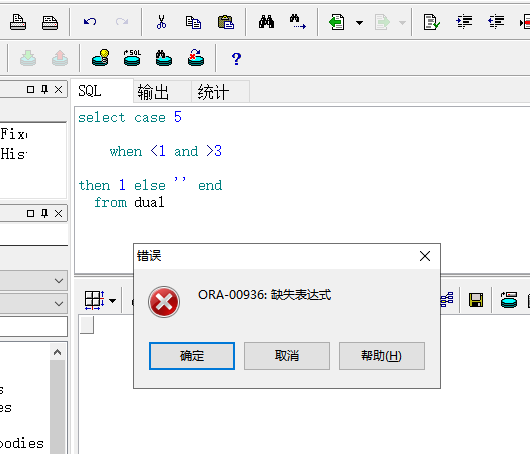The height and width of the screenshot is (454, 530).
Task: Click the tree diagram icon near dialog
Action: coord(447,300)
